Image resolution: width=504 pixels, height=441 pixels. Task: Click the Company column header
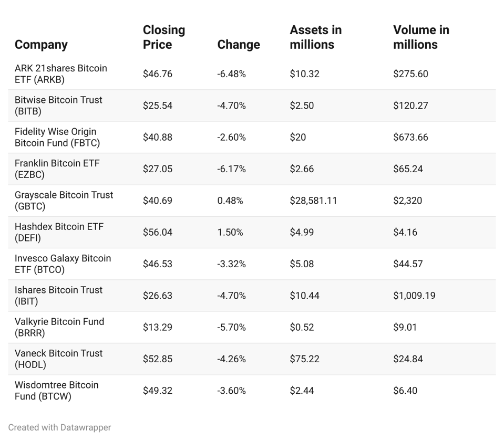click(41, 45)
